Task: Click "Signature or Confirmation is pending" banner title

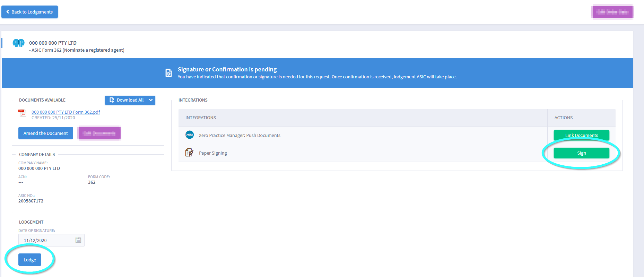Action: (227, 69)
